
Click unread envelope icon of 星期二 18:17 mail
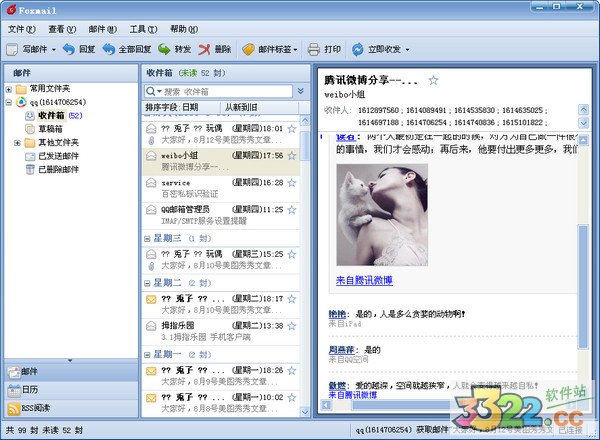[x=151, y=299]
